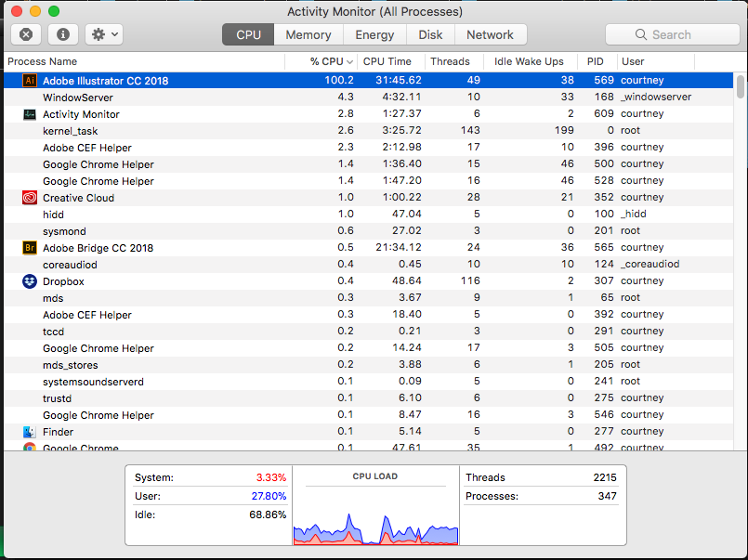The height and width of the screenshot is (560, 748).
Task: Open the gear action menu dropdown
Action: [x=104, y=34]
